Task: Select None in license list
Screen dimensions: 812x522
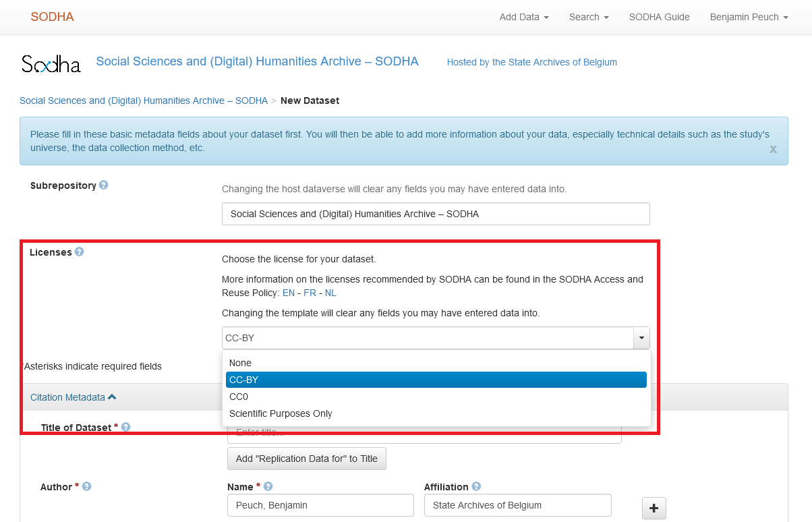Action: point(436,363)
